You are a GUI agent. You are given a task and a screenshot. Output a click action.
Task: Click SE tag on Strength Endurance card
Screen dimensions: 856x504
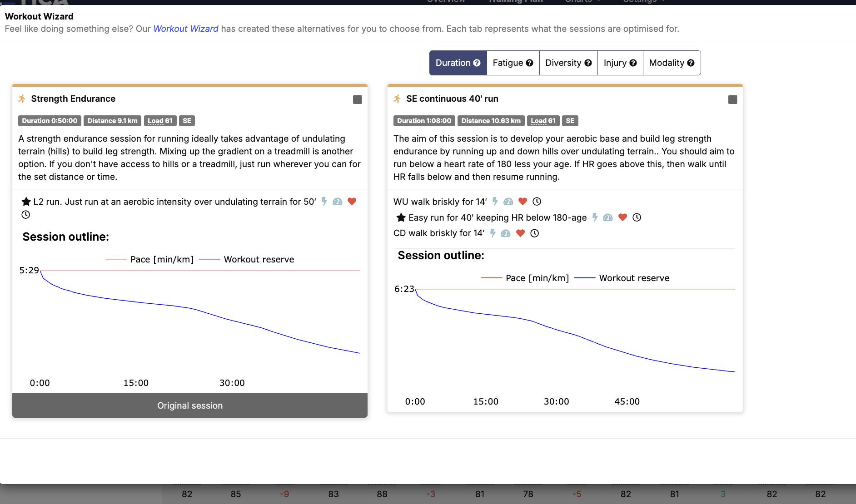tap(187, 121)
